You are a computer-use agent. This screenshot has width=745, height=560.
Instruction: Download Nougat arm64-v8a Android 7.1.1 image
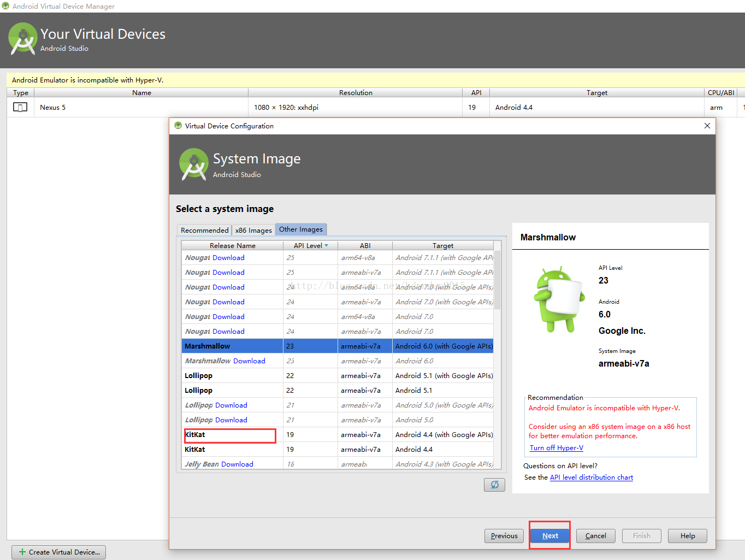pyautogui.click(x=228, y=257)
